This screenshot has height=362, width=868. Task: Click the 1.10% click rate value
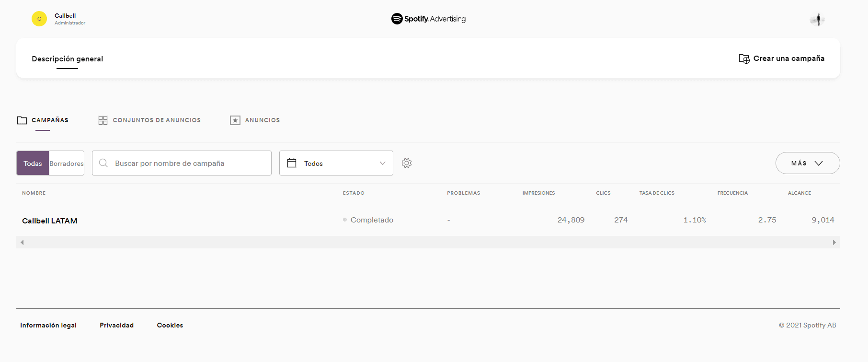[695, 220]
